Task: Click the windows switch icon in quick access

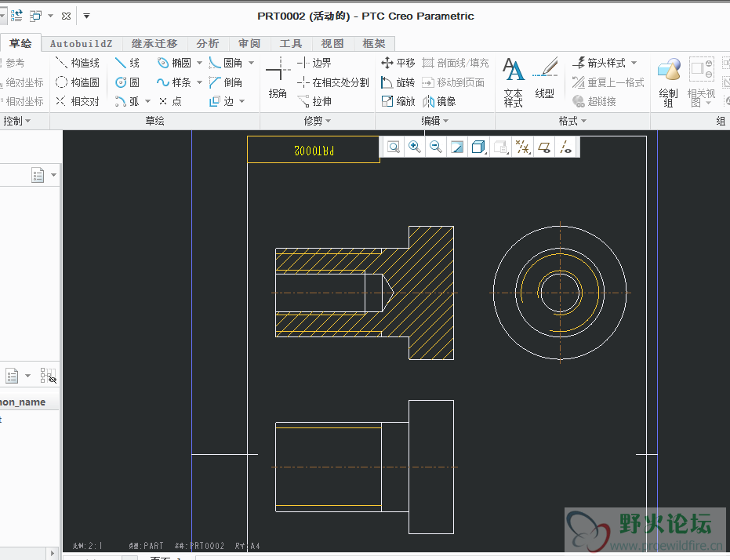Action: pyautogui.click(x=35, y=16)
